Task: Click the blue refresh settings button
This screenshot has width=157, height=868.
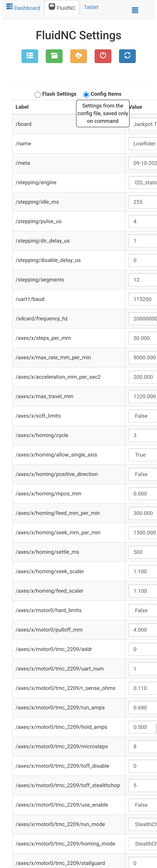Action: [x=127, y=56]
